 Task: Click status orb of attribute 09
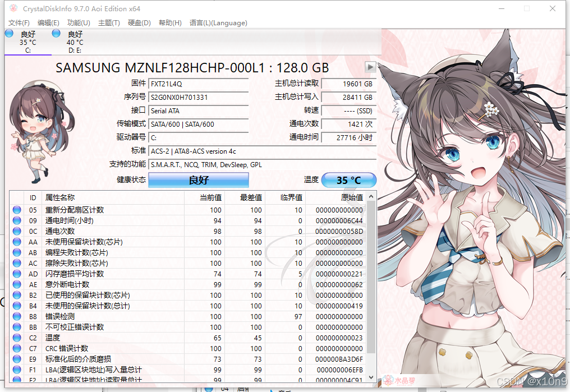[x=17, y=220]
